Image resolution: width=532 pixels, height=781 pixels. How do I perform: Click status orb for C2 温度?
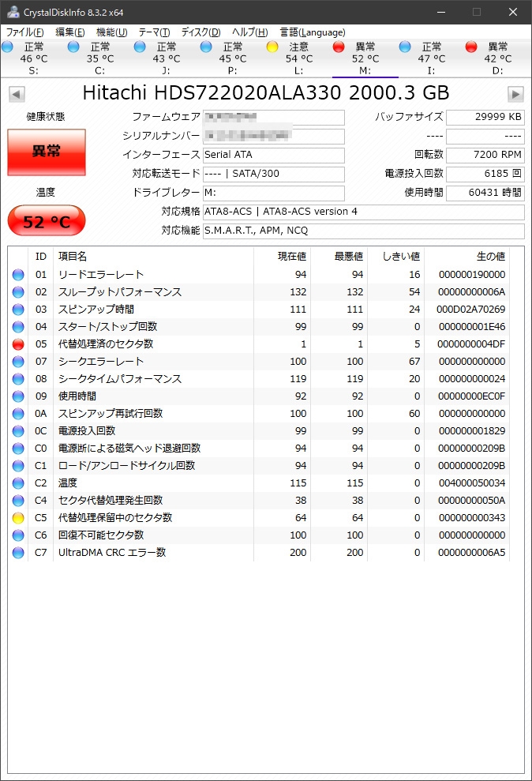pyautogui.click(x=18, y=483)
